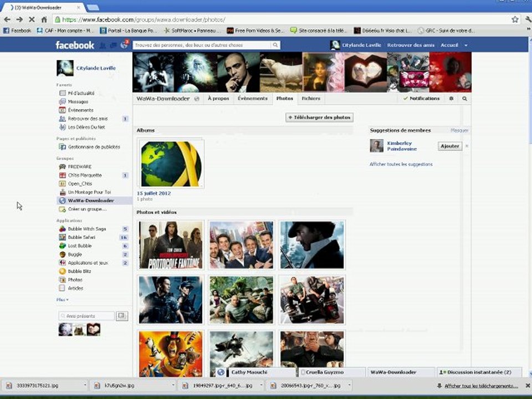The image size is (532, 399).
Task: Open dropdown arrow for k7u5gn2w.jpg download
Action: pos(173,386)
